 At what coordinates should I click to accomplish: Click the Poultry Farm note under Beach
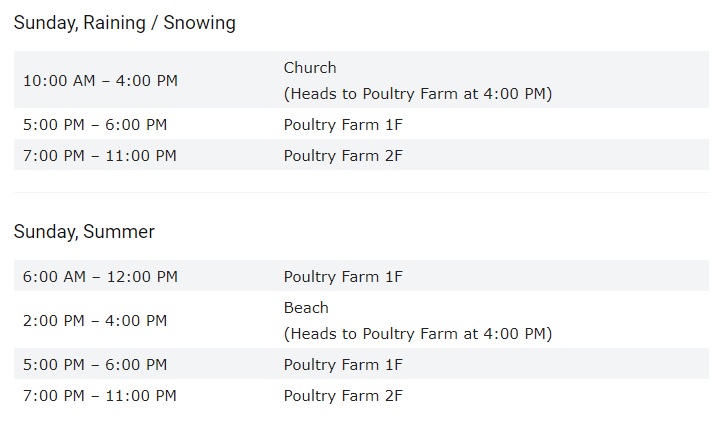click(x=418, y=334)
